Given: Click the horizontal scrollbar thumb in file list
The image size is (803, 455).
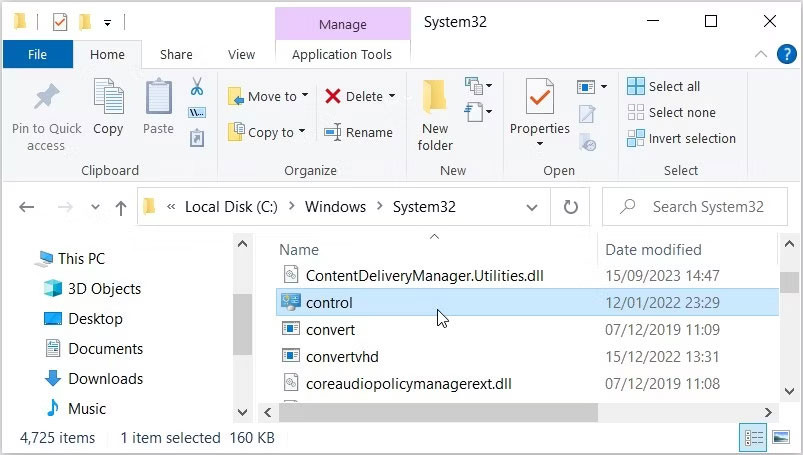Looking at the screenshot, I should [x=430, y=412].
